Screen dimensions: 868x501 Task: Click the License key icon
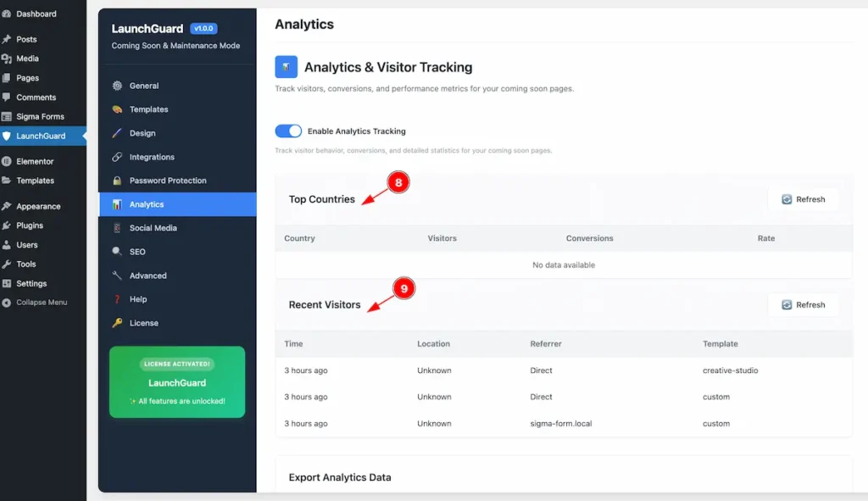117,323
